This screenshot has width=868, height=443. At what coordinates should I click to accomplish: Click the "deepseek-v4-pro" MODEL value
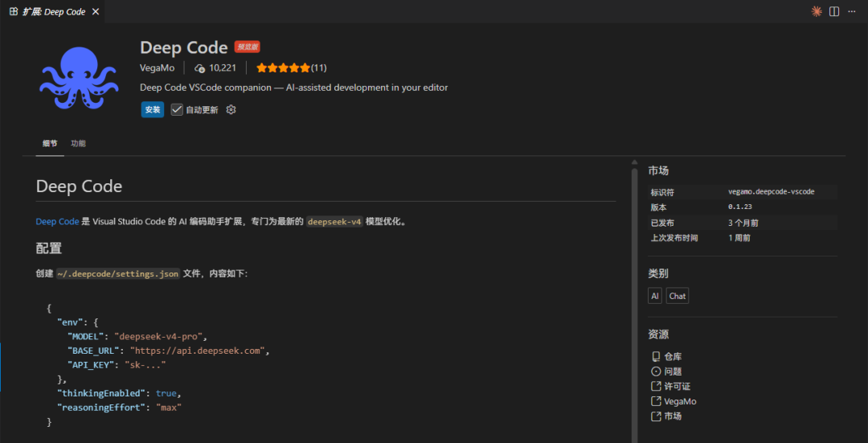[160, 336]
